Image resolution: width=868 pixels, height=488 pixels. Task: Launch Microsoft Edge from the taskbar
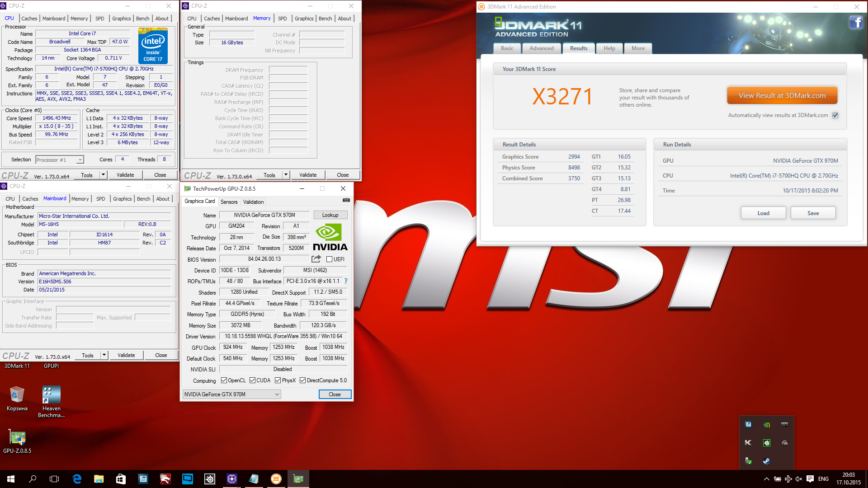(x=77, y=479)
